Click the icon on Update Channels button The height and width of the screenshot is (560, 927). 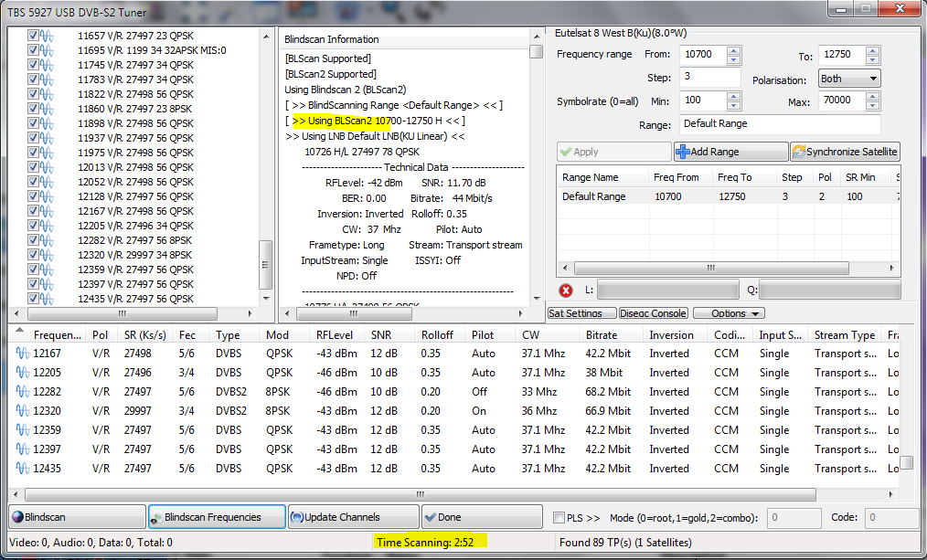click(x=297, y=517)
